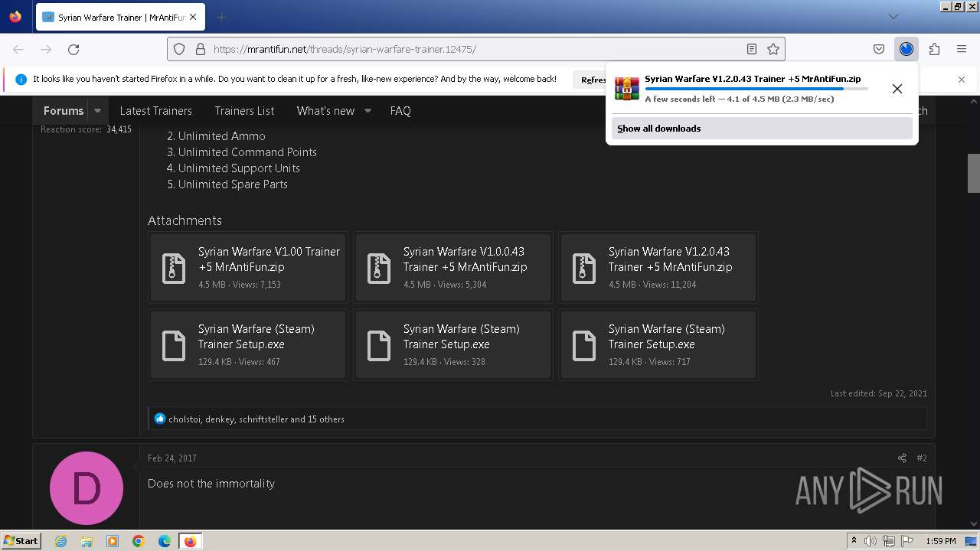Expand the What's new dropdown arrow
The image size is (980, 551).
(x=367, y=110)
